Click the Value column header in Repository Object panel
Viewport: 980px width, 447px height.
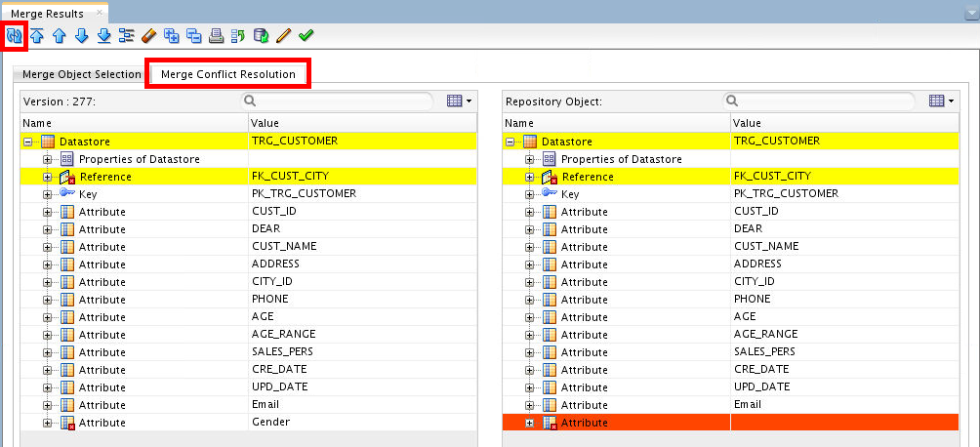pyautogui.click(x=845, y=123)
